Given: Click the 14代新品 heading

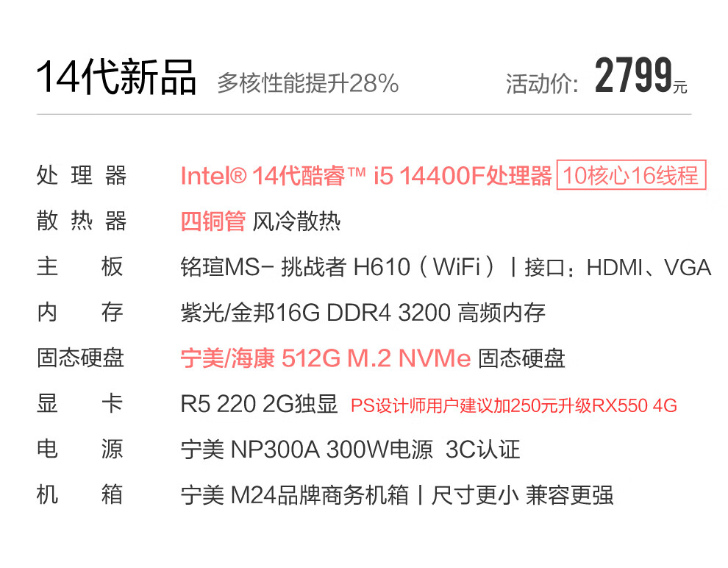Looking at the screenshot, I should click(x=116, y=77).
